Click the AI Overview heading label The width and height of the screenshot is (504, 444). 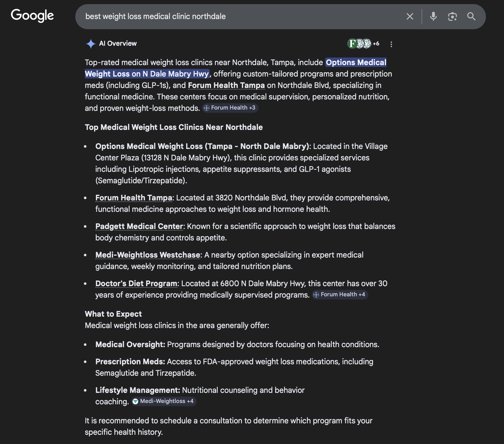tap(118, 44)
